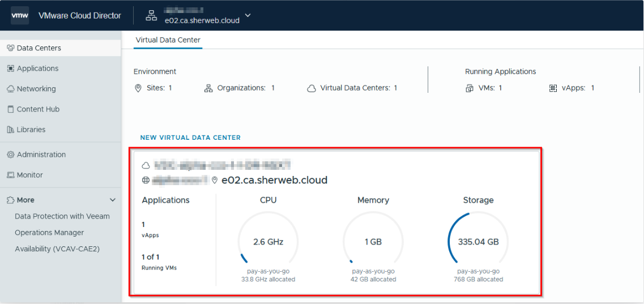Screen dimensions: 644x304
Task: Click 'Sites: 1' in Environment
Action: click(159, 88)
